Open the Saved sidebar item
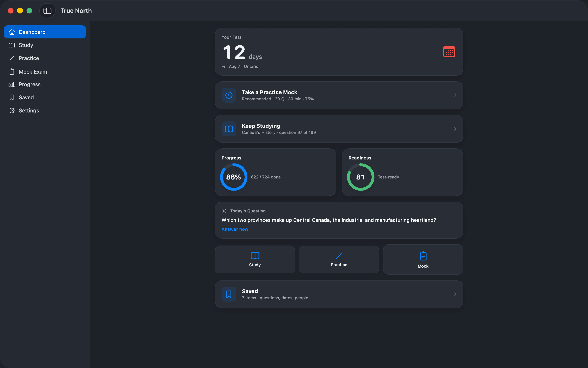 (x=45, y=97)
